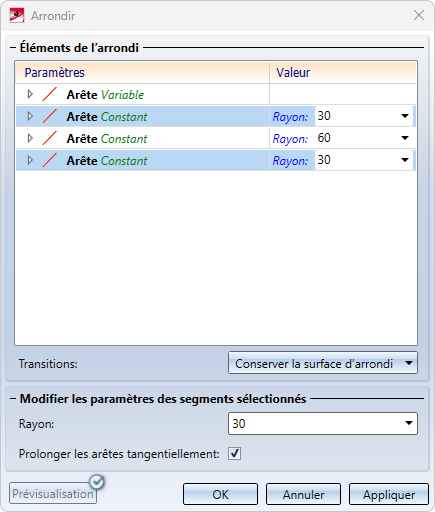Click the Annuler button
Screen dimensions: 435x512
(303, 494)
